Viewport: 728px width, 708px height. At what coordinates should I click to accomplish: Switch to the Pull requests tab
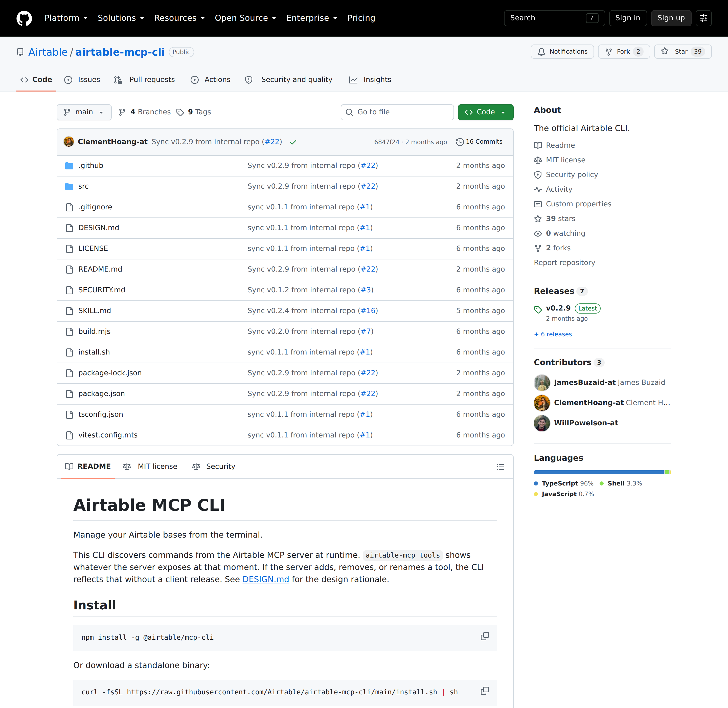tap(144, 80)
